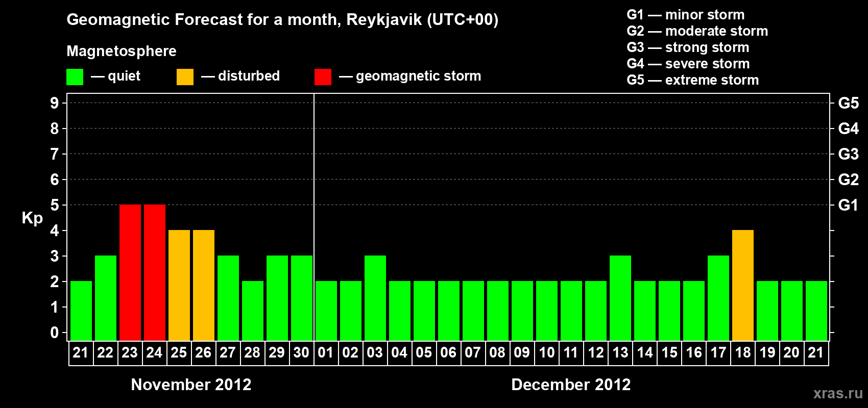Click the date label 28 on the axis

tap(252, 352)
